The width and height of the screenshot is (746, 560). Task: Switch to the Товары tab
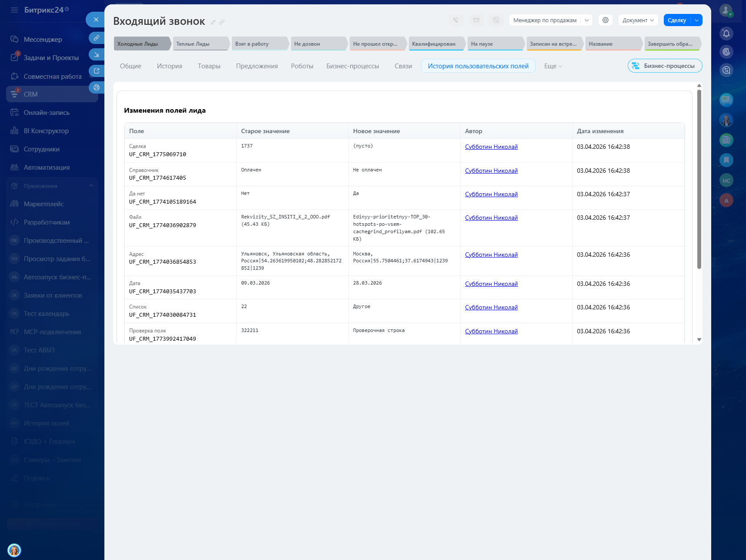tap(209, 66)
